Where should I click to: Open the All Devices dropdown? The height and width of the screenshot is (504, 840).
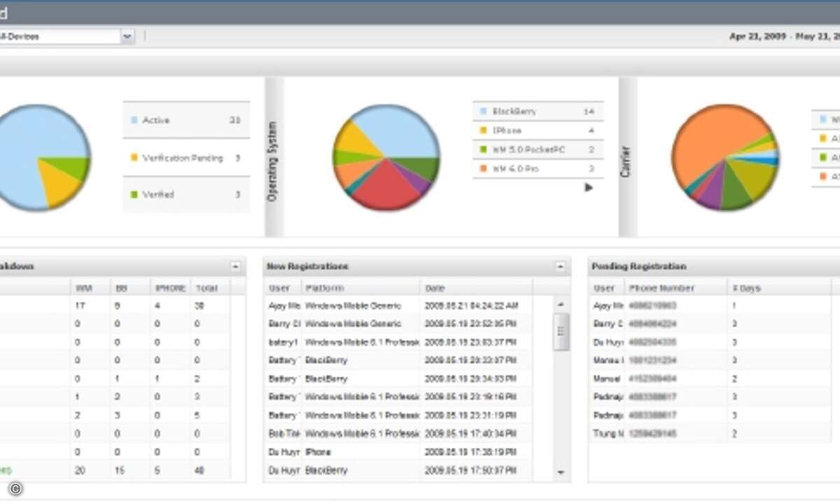click(x=127, y=36)
